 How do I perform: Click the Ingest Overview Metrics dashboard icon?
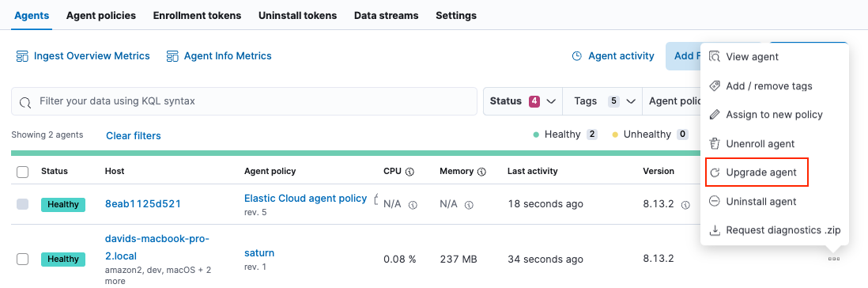[x=22, y=56]
